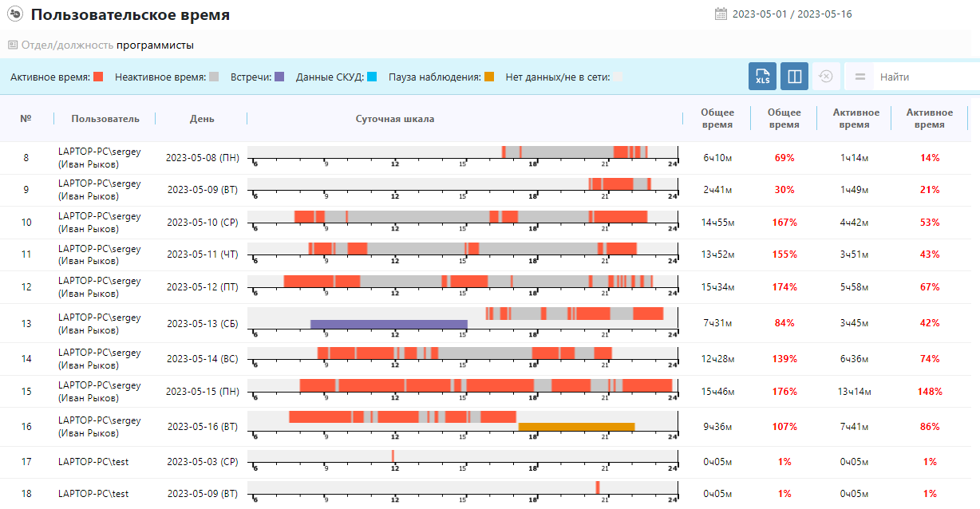Sort by the День column header
This screenshot has height=509, width=980.
click(201, 119)
